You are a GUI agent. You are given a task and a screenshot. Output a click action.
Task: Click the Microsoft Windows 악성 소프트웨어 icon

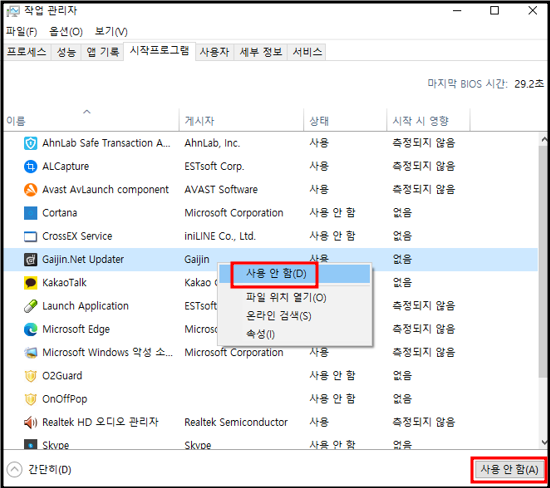[x=31, y=353]
